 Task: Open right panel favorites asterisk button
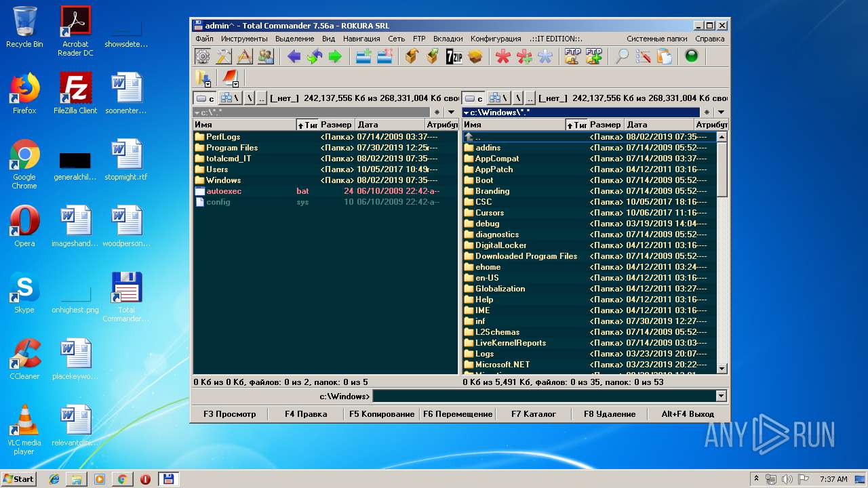click(x=707, y=113)
